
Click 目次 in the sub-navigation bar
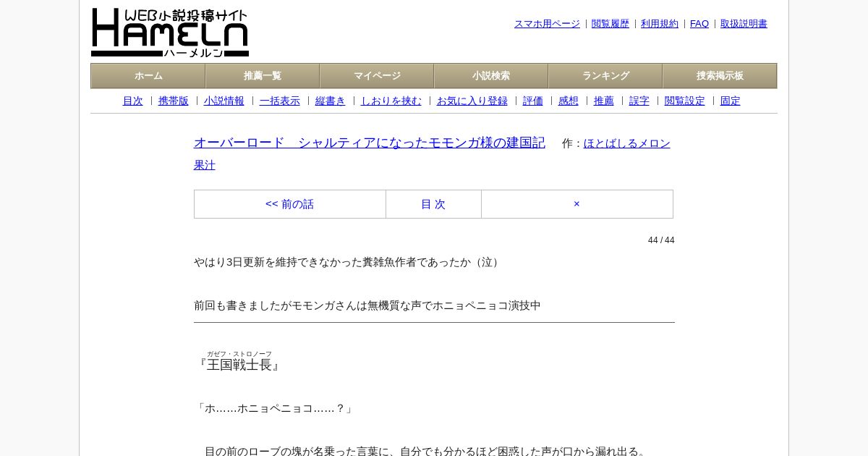tap(133, 101)
